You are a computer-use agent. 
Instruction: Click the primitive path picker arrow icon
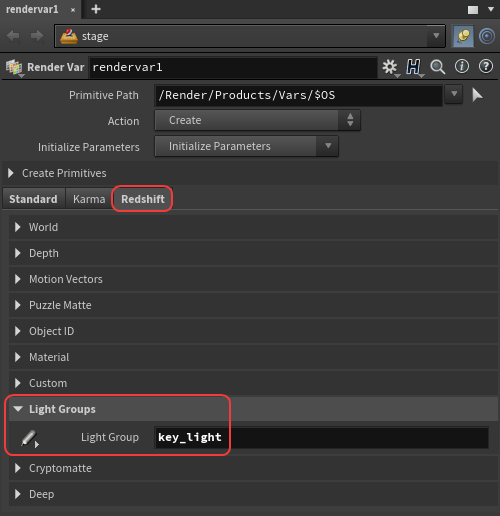click(477, 95)
